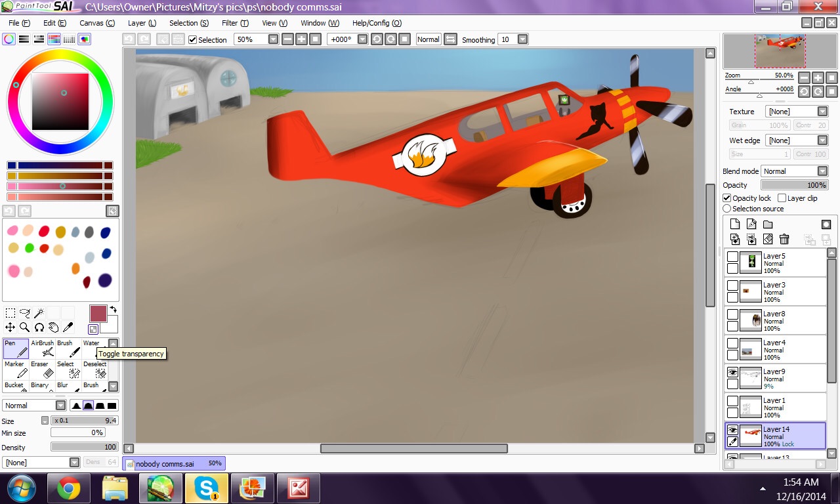Screen dimensions: 840x504
Task: Open the Canvas menu
Action: pyautogui.click(x=97, y=23)
